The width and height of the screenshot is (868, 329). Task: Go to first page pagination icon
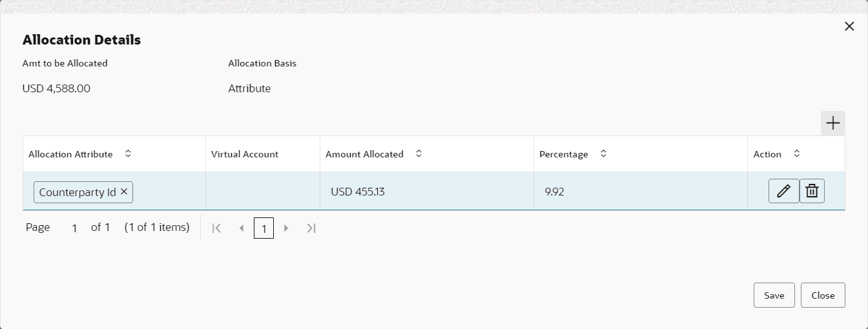[x=217, y=228]
